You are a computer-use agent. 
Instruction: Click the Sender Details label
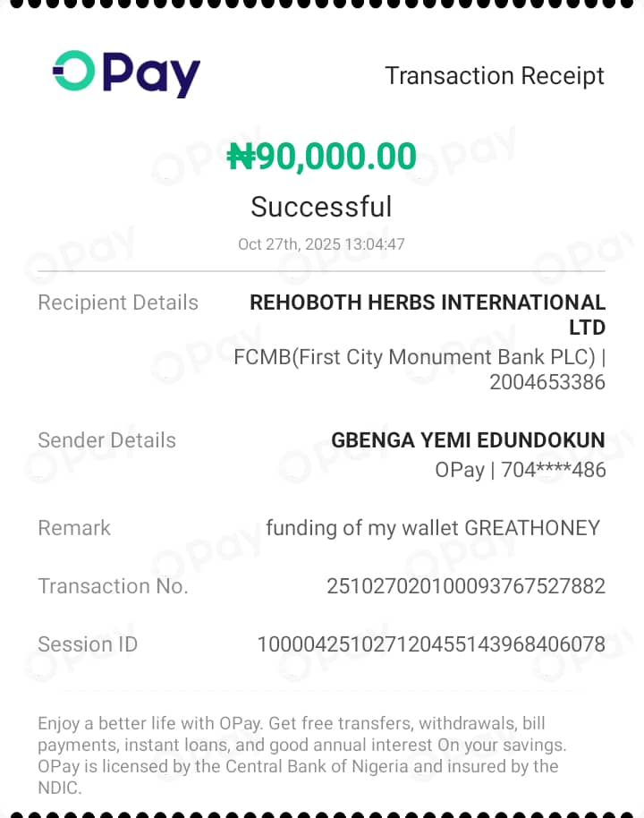pos(106,440)
